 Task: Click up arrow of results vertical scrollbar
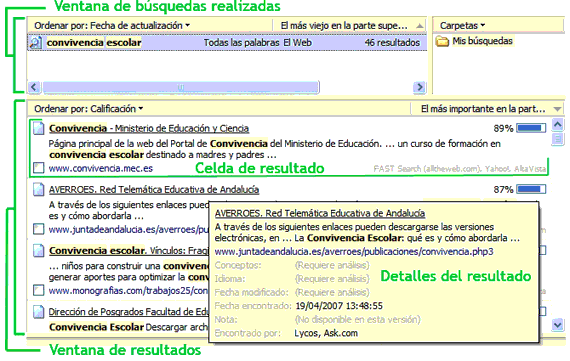(558, 124)
